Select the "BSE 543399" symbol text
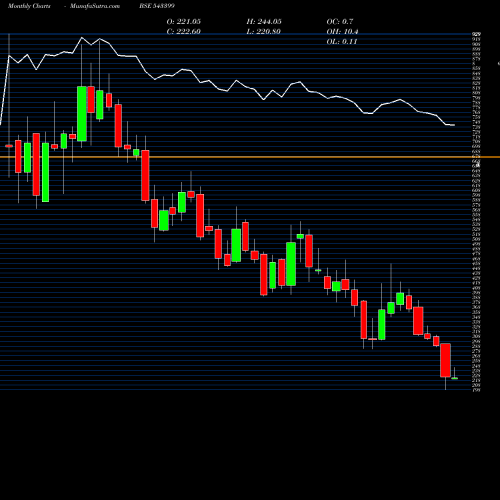 157,6
